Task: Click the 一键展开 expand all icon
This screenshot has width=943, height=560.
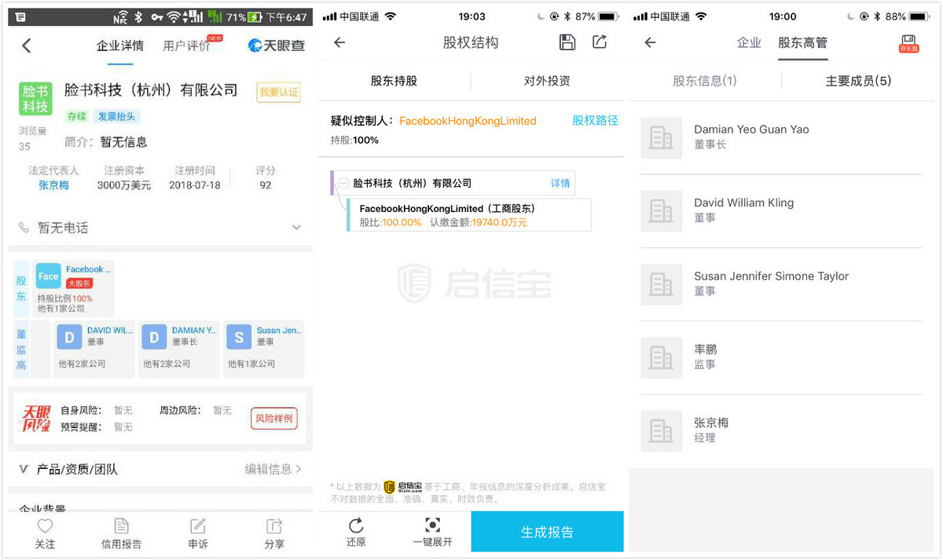Action: [432, 525]
